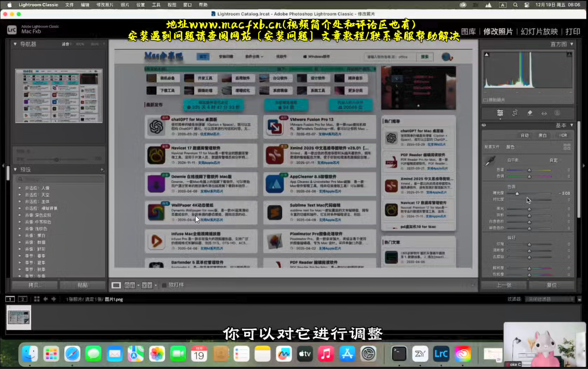Viewport: 588px width, 369px height.
Task: Adjust the 高光 highlights slider handle
Action: (529, 209)
